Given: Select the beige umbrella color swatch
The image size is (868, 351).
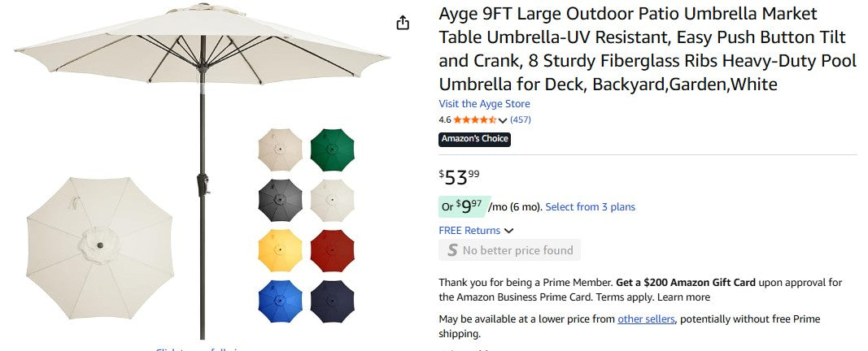Looking at the screenshot, I should coord(280,149).
